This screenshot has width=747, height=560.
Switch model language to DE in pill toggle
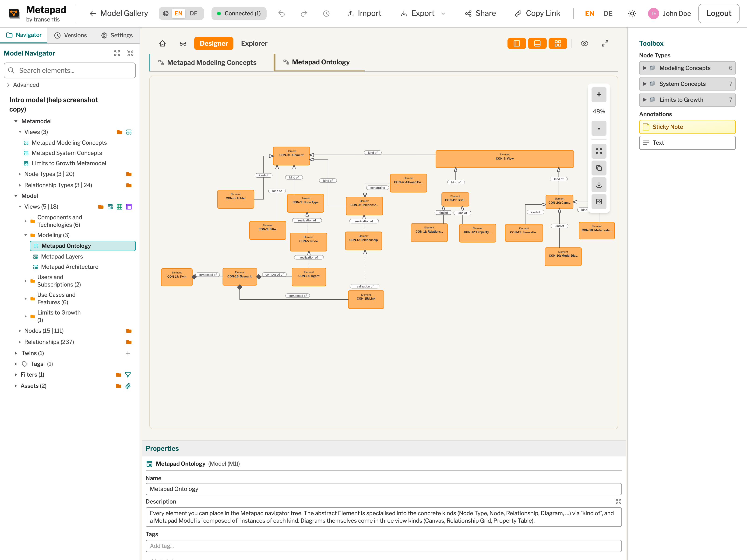point(194,14)
